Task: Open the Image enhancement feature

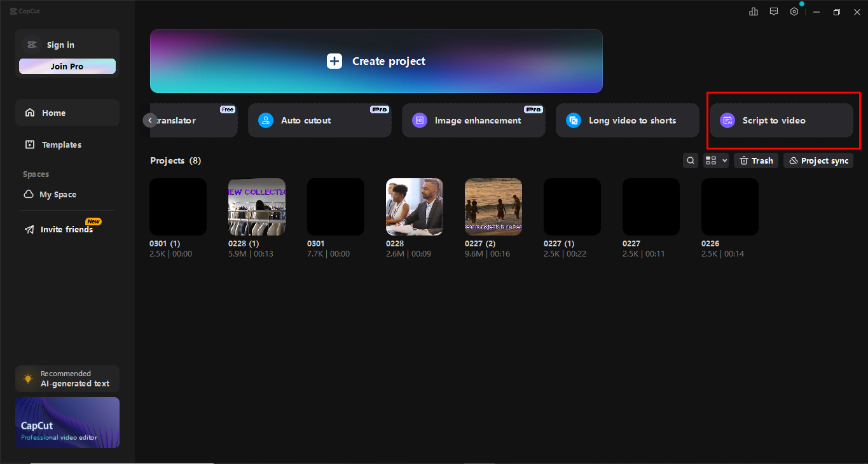Action: tap(473, 120)
